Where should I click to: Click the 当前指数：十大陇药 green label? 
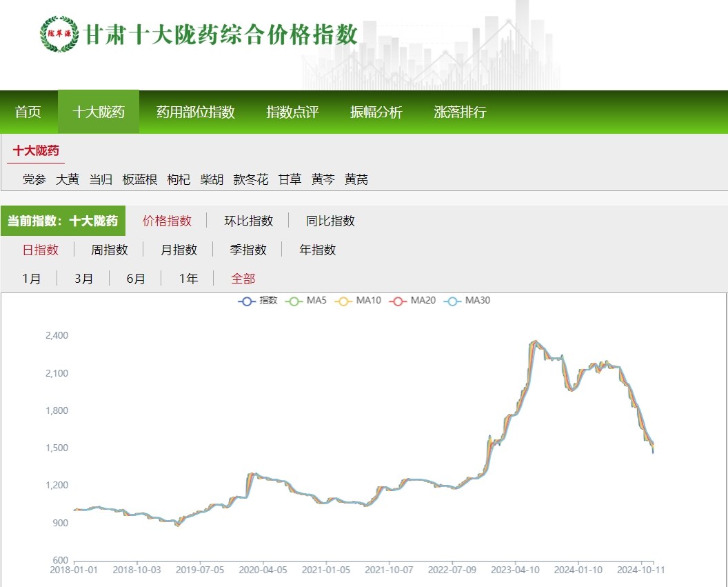[63, 221]
